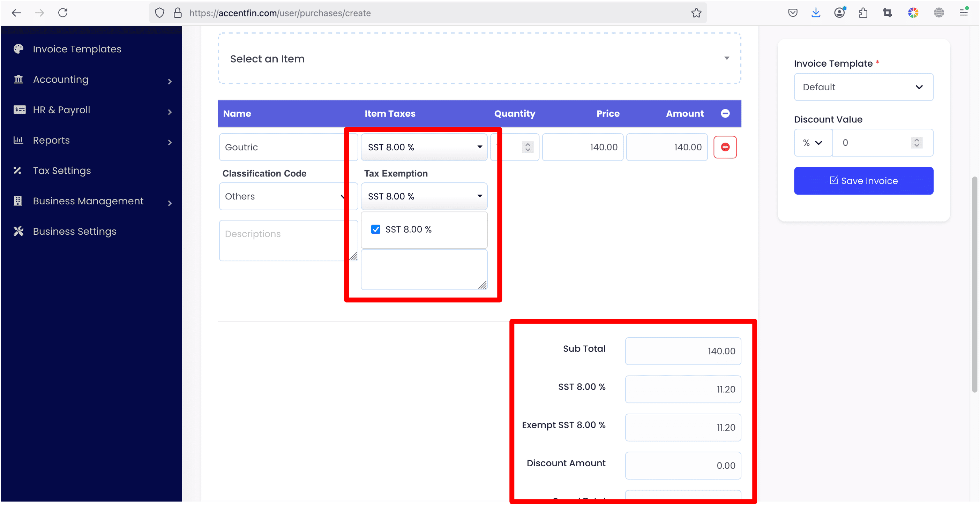This screenshot has width=980, height=505.
Task: Open the browser extensions puzzle icon
Action: pos(863,13)
